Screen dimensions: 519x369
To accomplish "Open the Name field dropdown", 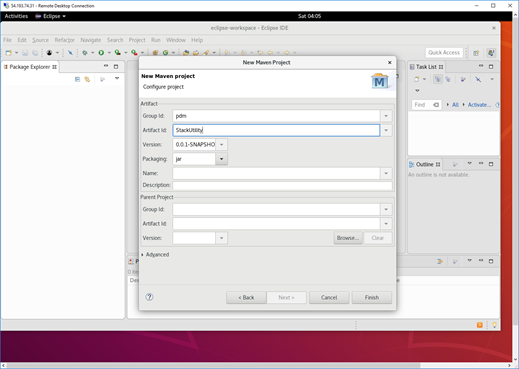I will 386,173.
